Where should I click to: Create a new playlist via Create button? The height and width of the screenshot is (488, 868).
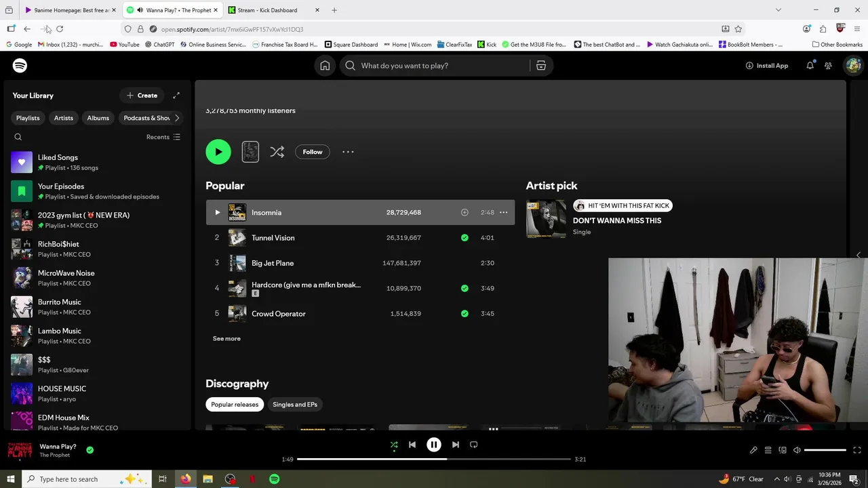pos(142,96)
